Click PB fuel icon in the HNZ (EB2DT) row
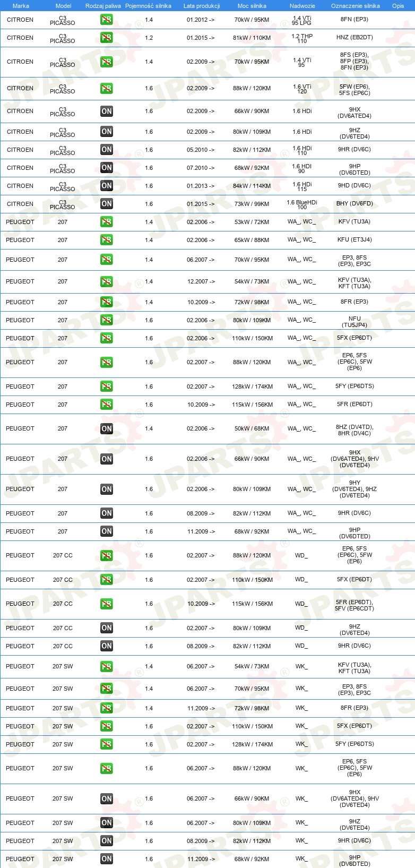The height and width of the screenshot is (868, 415). (x=107, y=38)
